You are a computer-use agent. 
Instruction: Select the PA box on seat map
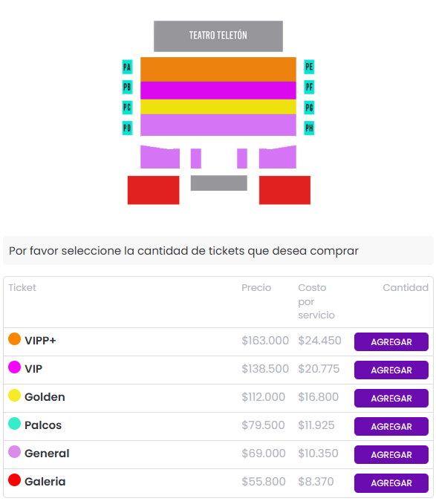pyautogui.click(x=127, y=67)
